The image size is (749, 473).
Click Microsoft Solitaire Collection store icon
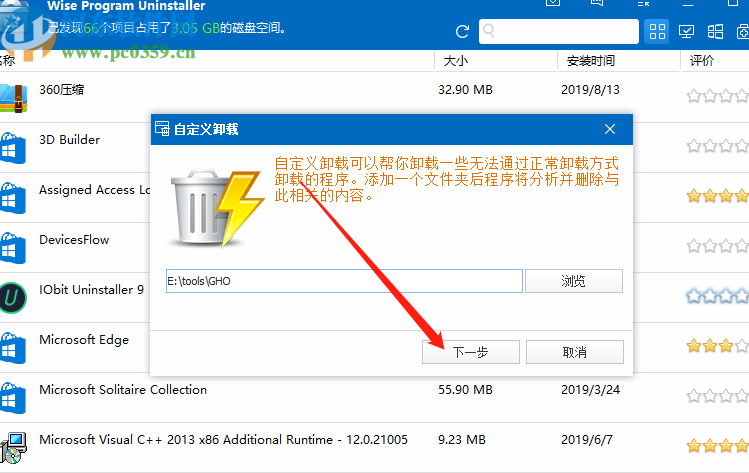tap(12, 398)
